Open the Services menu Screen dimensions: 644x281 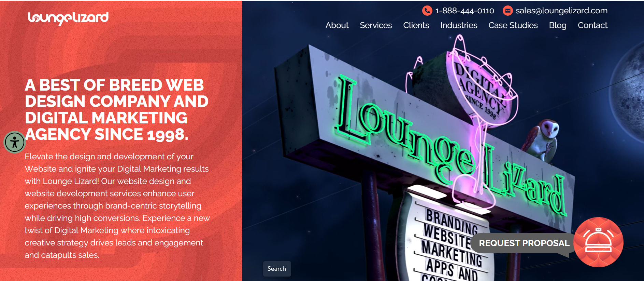coord(376,25)
